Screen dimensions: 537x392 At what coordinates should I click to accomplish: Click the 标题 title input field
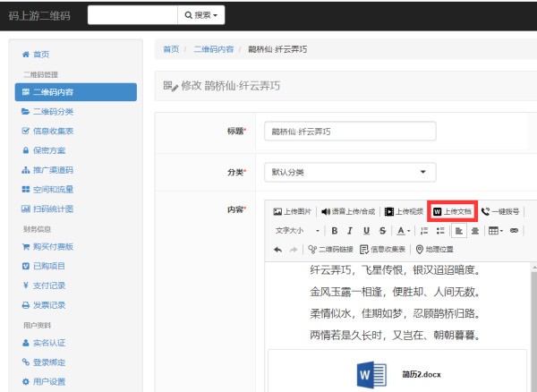click(350, 131)
